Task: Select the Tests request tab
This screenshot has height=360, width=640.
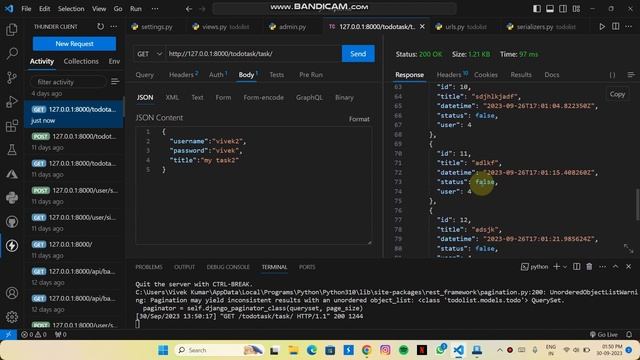Action: [x=276, y=75]
